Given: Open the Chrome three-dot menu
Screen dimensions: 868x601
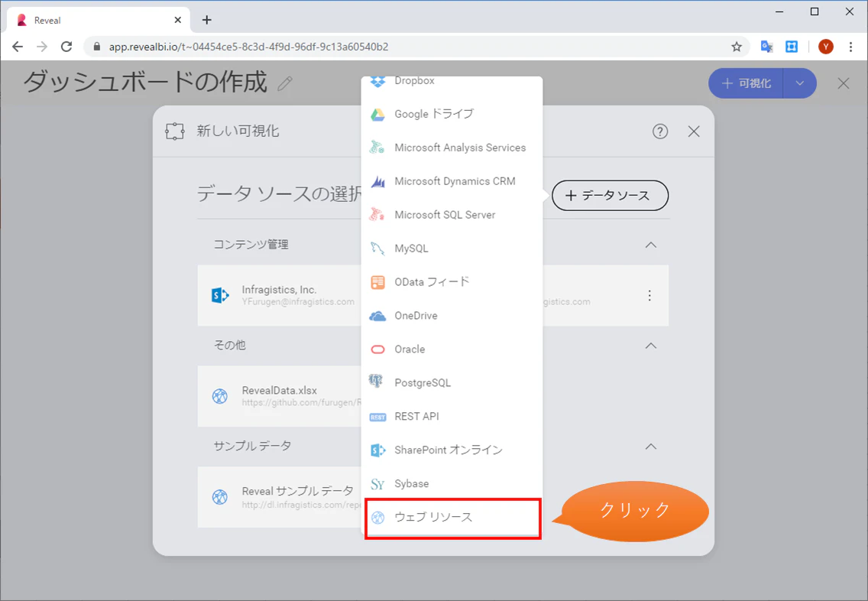Looking at the screenshot, I should 851,47.
